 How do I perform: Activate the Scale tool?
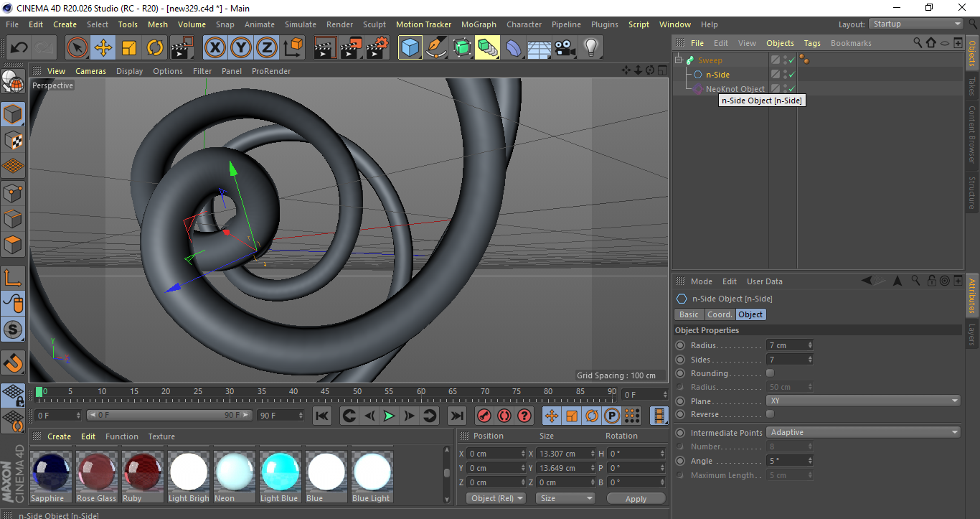click(129, 48)
